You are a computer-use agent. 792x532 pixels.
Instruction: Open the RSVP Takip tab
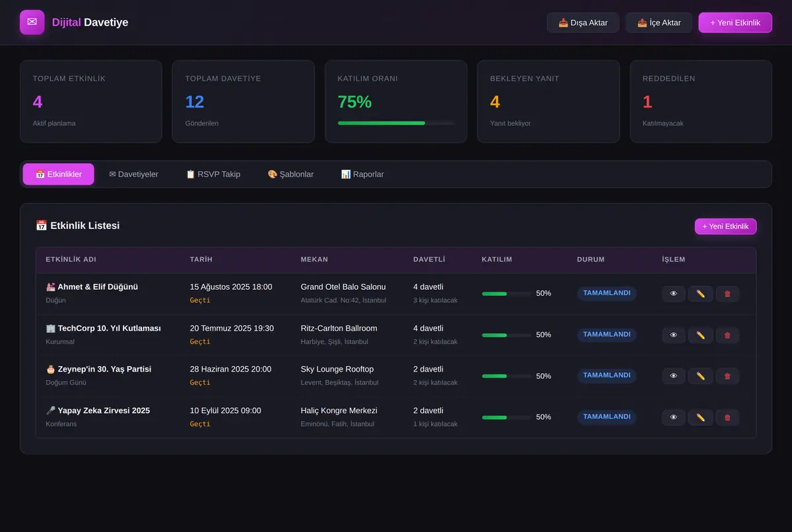pyautogui.click(x=213, y=174)
